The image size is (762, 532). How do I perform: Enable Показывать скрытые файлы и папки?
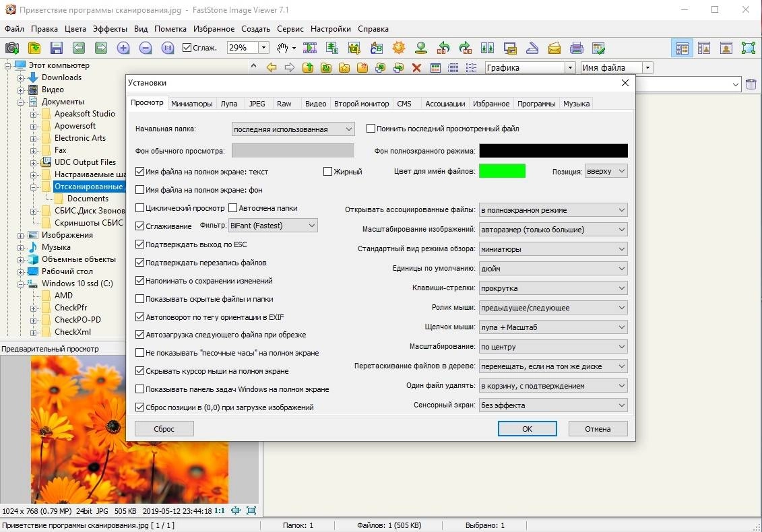(x=139, y=299)
